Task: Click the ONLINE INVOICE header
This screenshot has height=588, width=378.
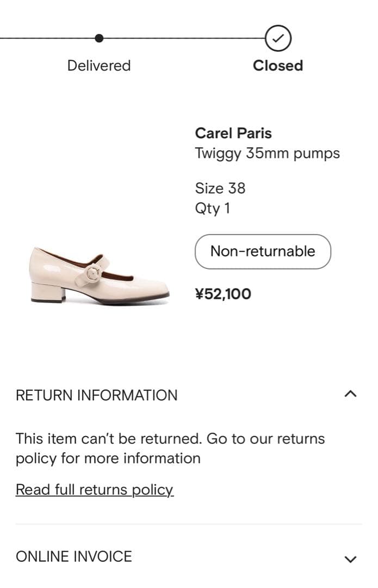Action: (74, 556)
